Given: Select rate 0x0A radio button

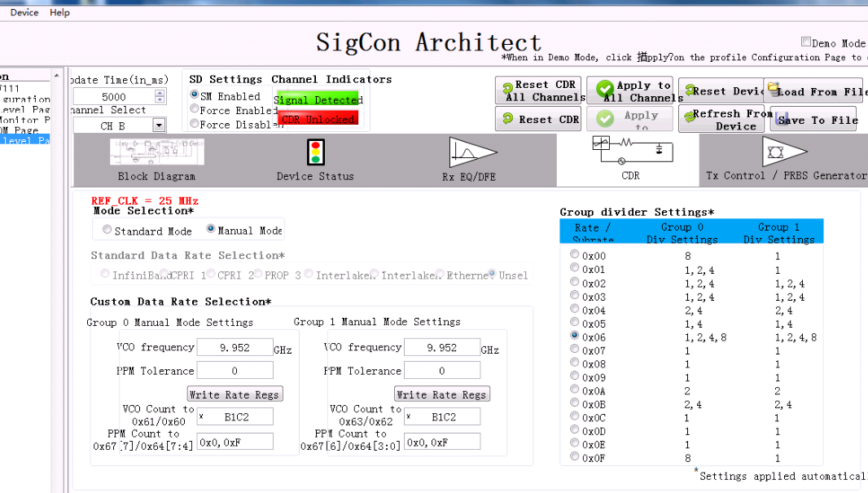Looking at the screenshot, I should click(575, 390).
